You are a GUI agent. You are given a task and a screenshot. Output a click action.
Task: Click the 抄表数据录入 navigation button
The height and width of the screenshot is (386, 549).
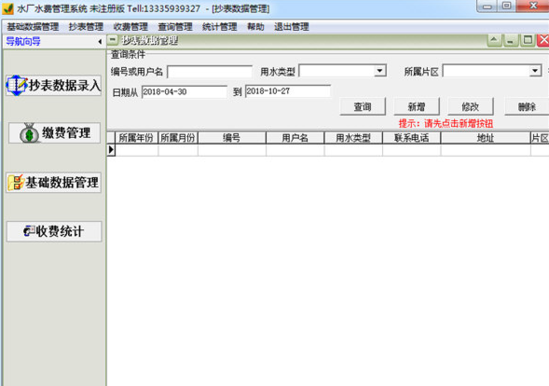(x=54, y=85)
